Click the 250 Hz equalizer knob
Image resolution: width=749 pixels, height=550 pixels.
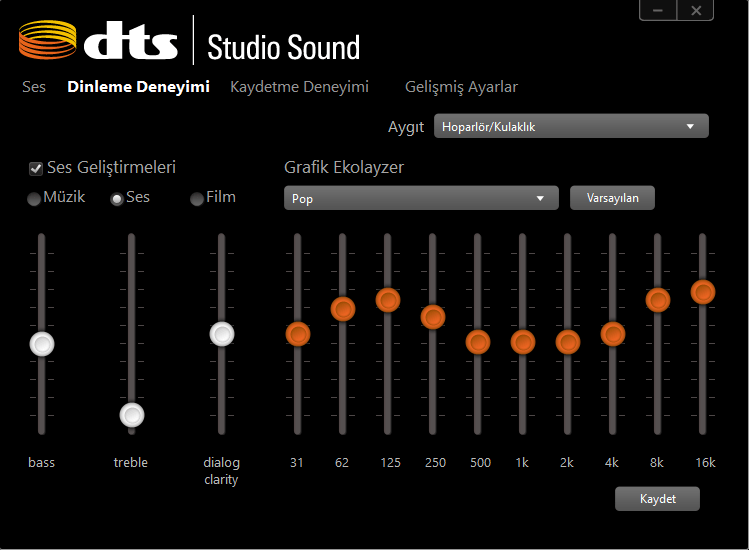point(433,317)
